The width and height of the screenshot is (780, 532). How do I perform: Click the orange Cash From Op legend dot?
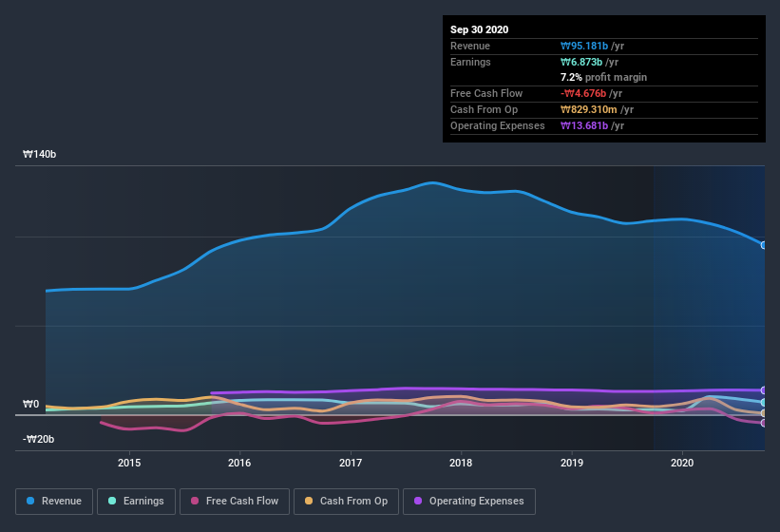click(x=309, y=501)
